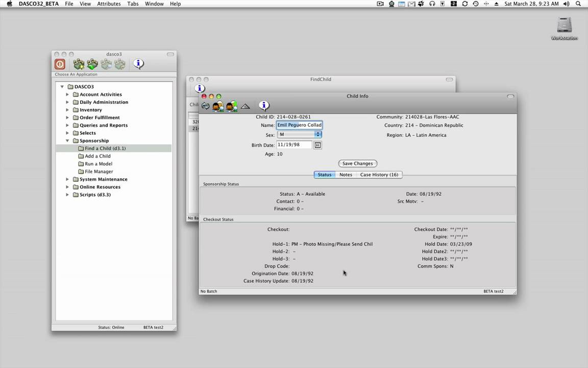Open the File menu

point(69,4)
